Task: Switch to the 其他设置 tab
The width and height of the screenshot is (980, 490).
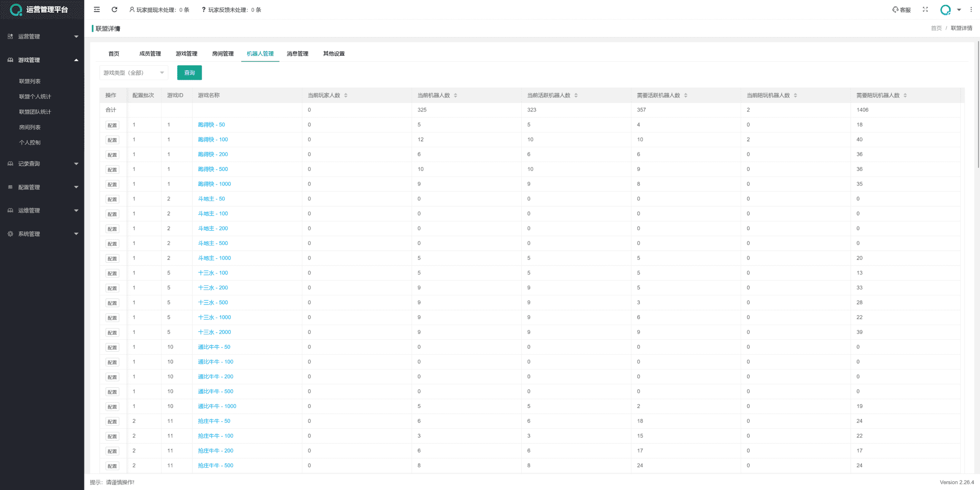Action: [334, 54]
